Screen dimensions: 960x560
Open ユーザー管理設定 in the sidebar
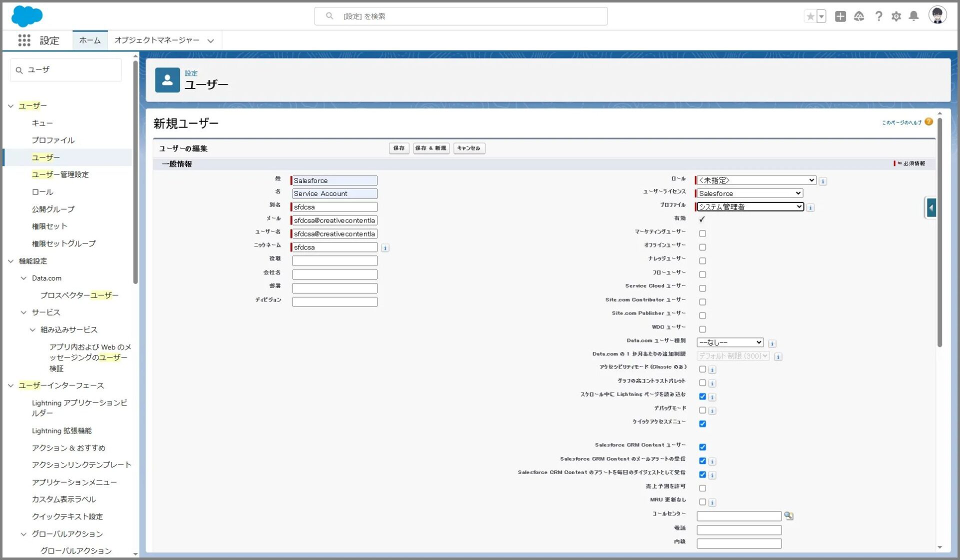(60, 174)
